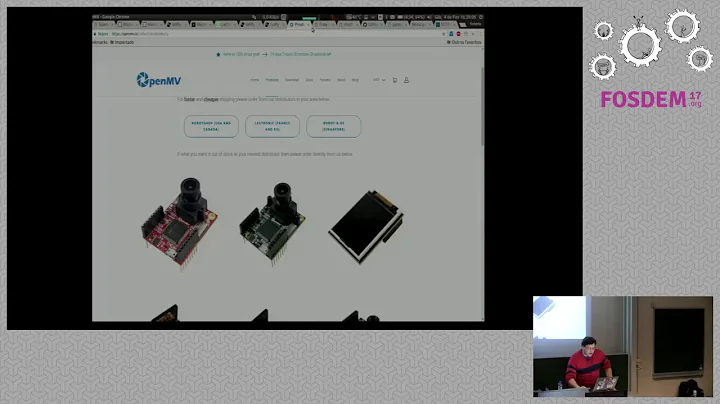The image size is (720, 404).
Task: Open the Download nav item
Action: pos(292,80)
